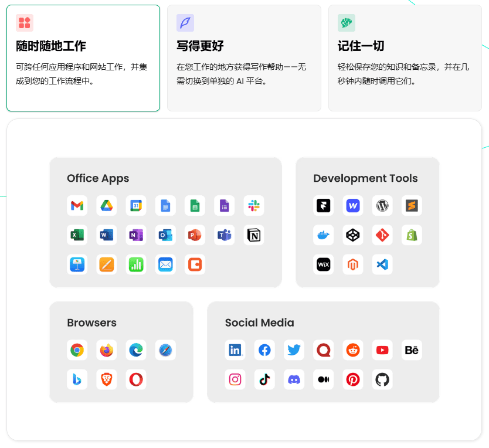Click the Microsoft Edge icon
The image size is (489, 448).
136,350
